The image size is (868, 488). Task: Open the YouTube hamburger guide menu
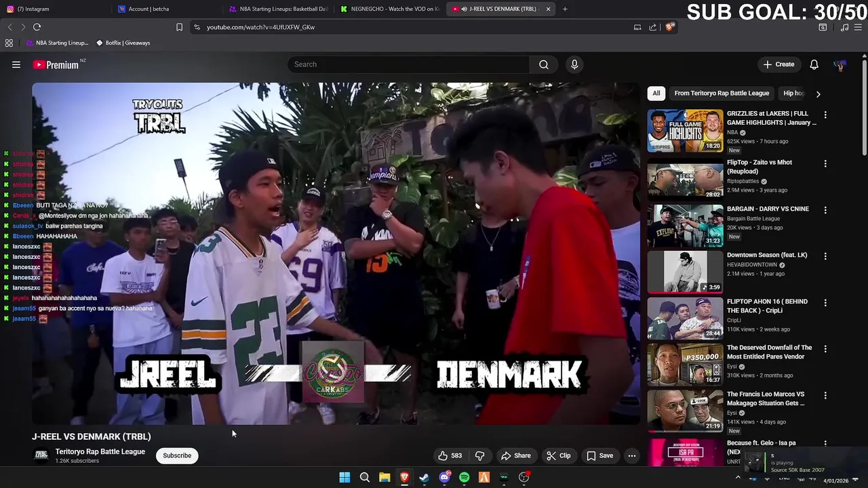[x=16, y=64]
